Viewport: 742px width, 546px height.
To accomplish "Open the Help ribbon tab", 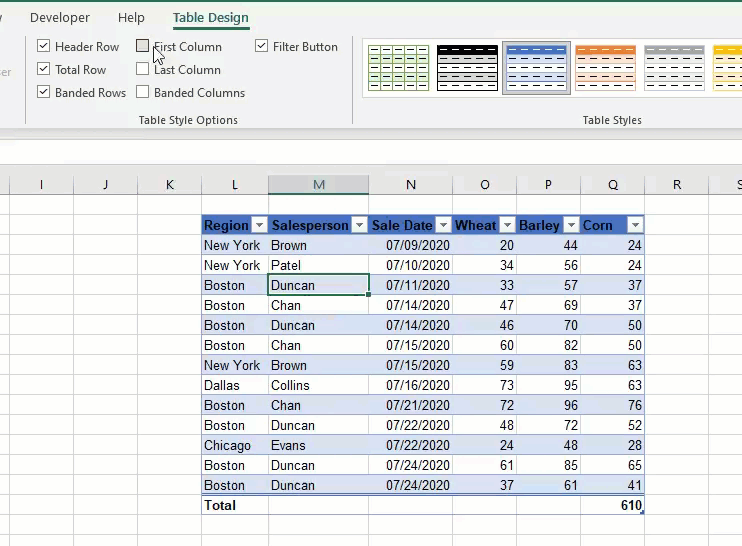I will tap(131, 18).
